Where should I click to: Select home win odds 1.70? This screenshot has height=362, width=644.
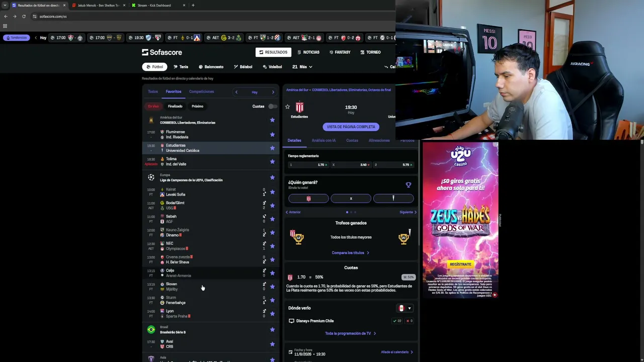pyautogui.click(x=308, y=165)
